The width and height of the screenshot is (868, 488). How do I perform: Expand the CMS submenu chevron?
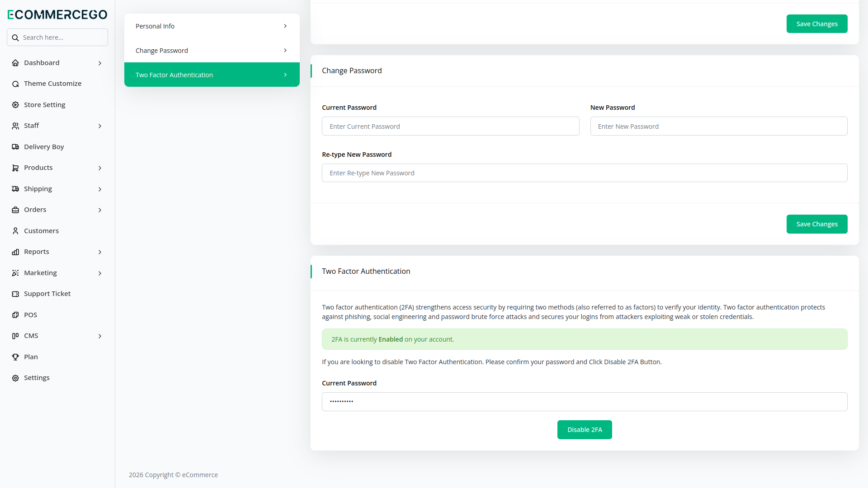pos(100,336)
